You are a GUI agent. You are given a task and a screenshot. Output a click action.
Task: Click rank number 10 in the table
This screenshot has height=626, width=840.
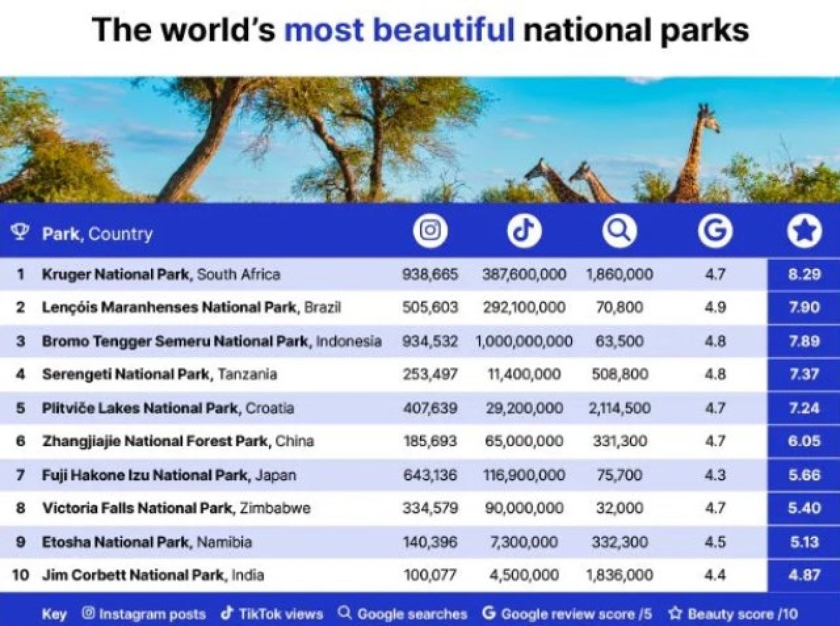point(20,575)
